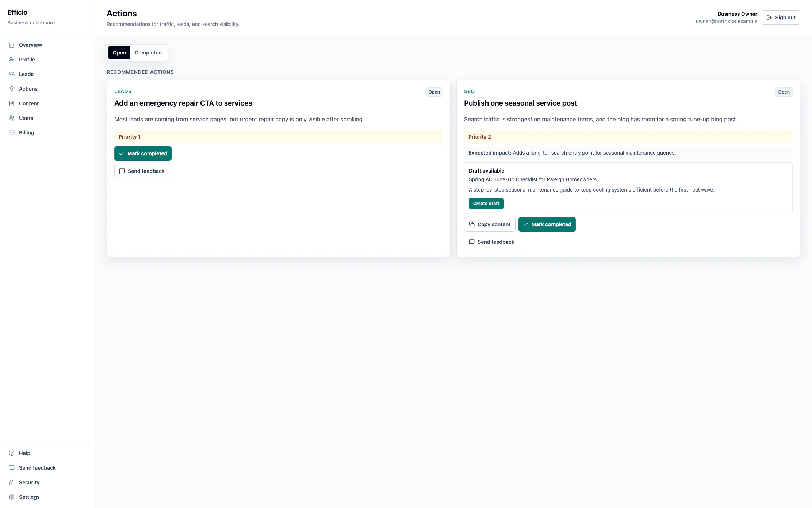Click sidebar Send feedback speech bubble icon
Screen dimensions: 812x508
(x=12, y=468)
